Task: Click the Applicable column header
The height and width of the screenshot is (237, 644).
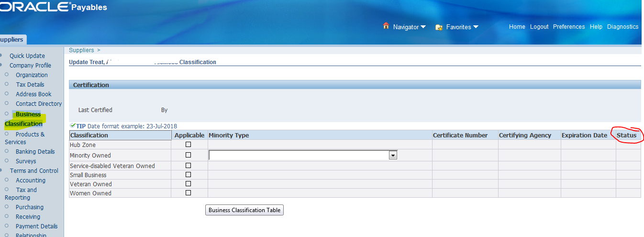Action: point(189,135)
